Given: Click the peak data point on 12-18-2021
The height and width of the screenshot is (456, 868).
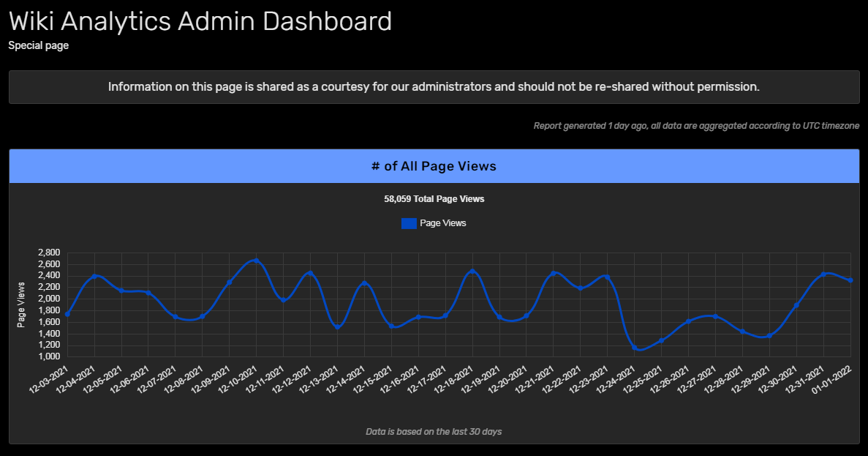Looking at the screenshot, I should coord(472,270).
